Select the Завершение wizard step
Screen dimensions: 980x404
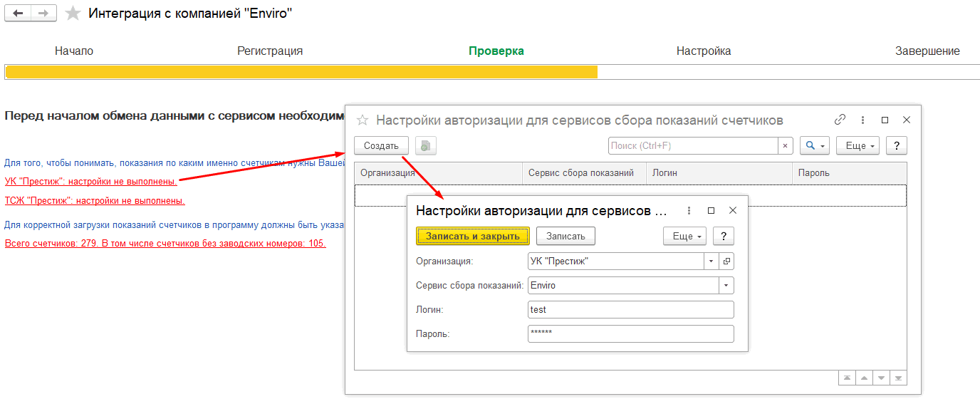[x=927, y=51]
